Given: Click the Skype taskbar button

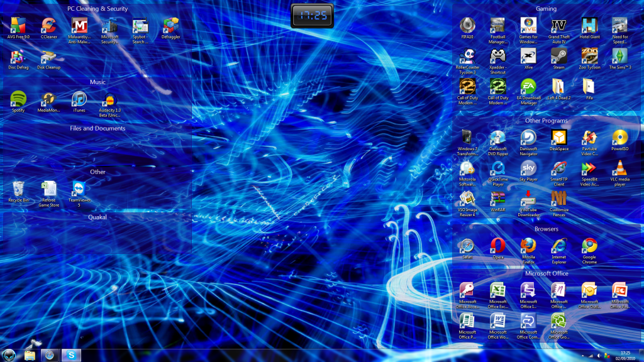Looking at the screenshot, I should coord(72,355).
